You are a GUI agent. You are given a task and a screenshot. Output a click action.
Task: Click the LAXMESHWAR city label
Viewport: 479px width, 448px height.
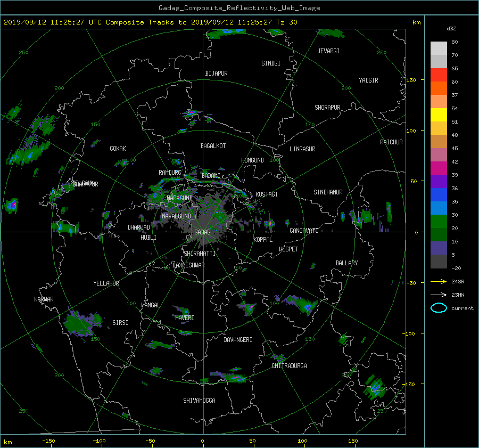pyautogui.click(x=188, y=265)
